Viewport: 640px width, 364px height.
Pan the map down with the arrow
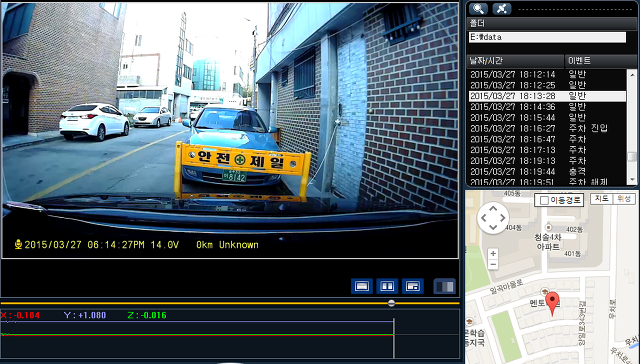[493, 227]
